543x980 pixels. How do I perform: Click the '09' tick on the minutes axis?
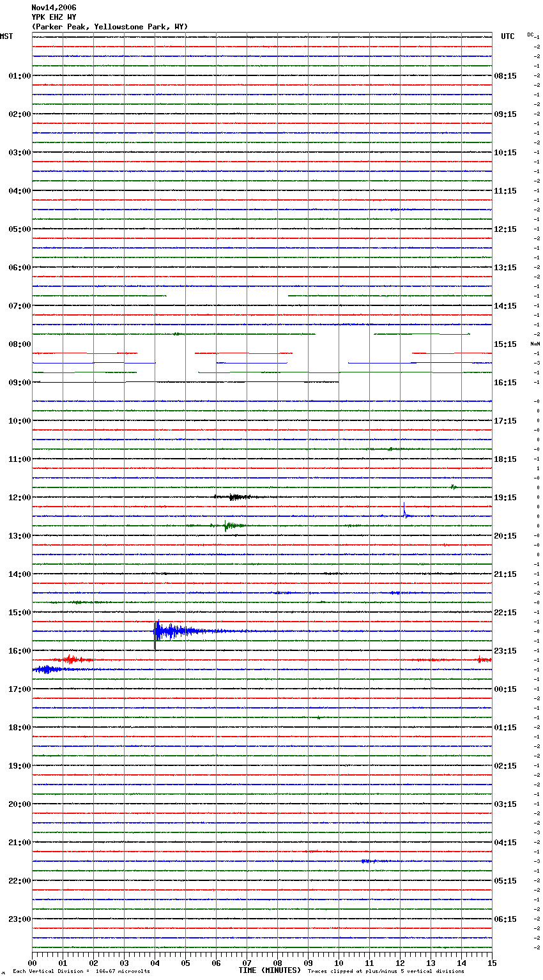pos(308,963)
